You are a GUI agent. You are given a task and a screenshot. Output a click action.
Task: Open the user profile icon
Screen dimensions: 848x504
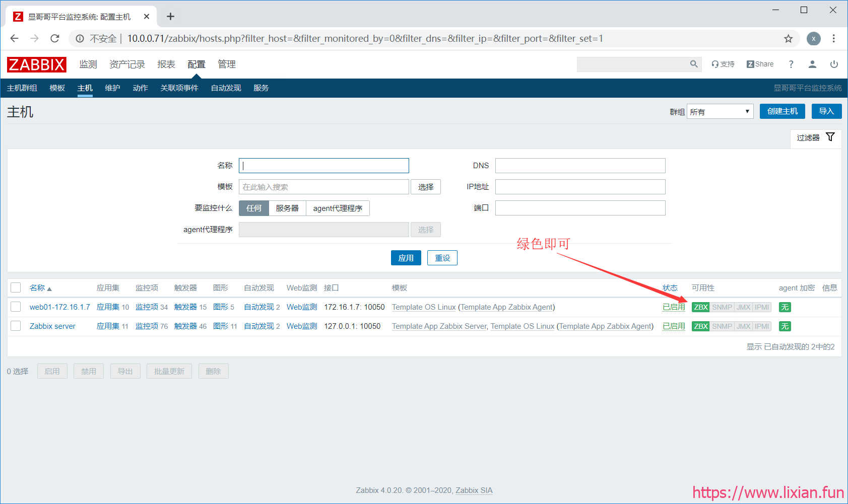pos(812,64)
